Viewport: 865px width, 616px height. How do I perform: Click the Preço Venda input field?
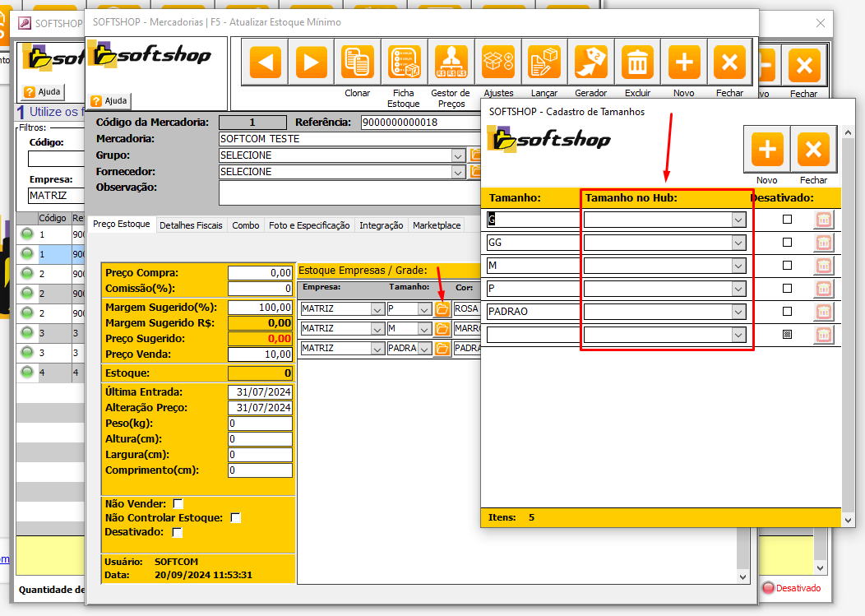tap(260, 354)
